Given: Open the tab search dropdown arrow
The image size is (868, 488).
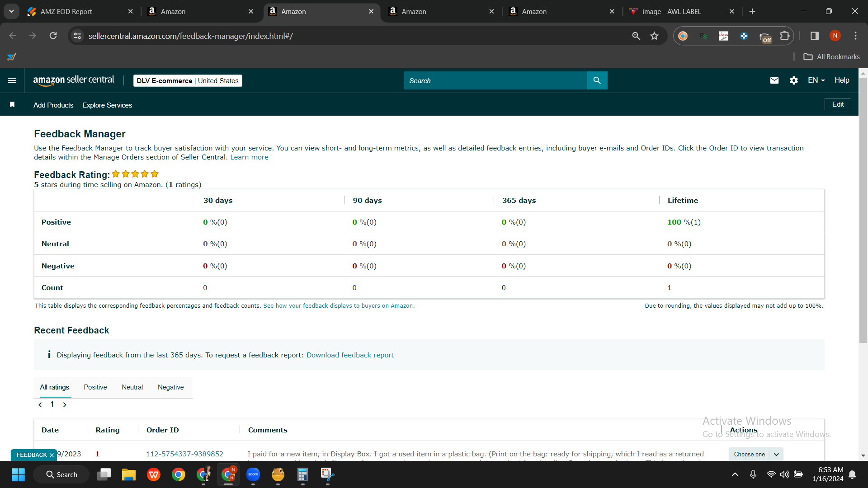Looking at the screenshot, I should 11,11.
